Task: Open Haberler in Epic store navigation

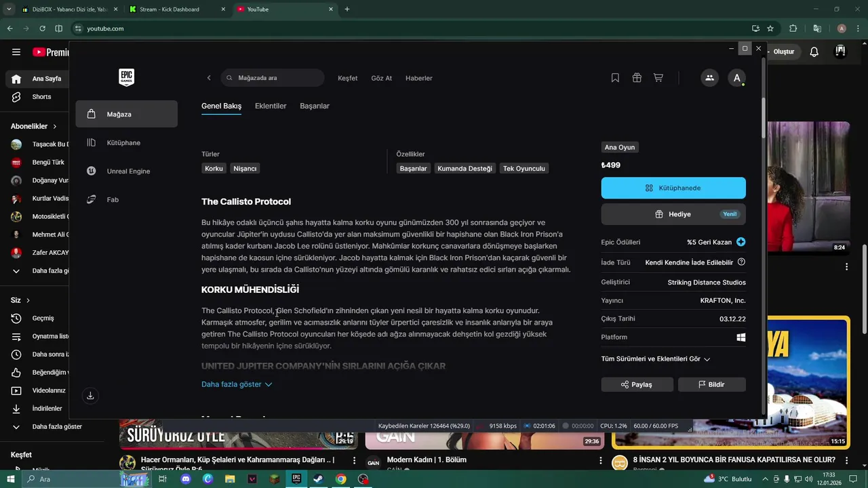Action: (x=418, y=78)
